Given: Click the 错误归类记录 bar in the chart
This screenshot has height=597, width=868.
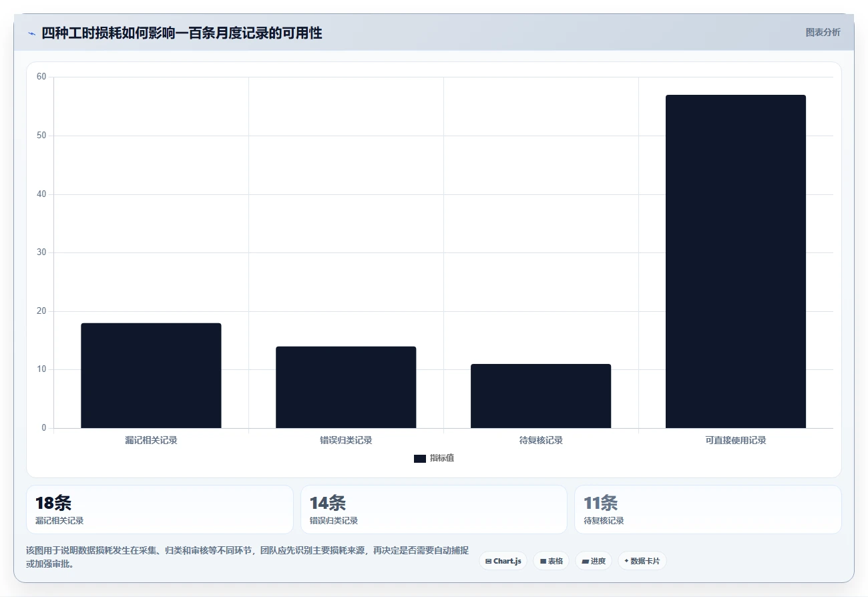Looking at the screenshot, I should [x=346, y=387].
